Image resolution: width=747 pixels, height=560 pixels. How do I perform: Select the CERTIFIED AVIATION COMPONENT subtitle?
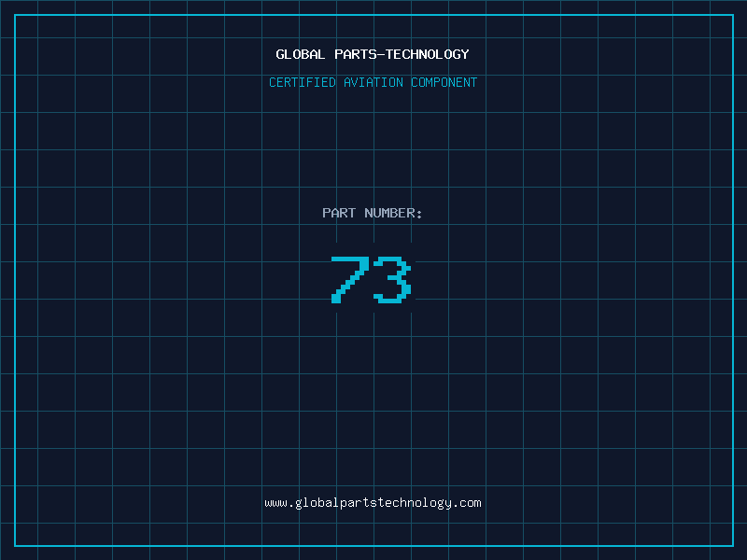coord(373,83)
